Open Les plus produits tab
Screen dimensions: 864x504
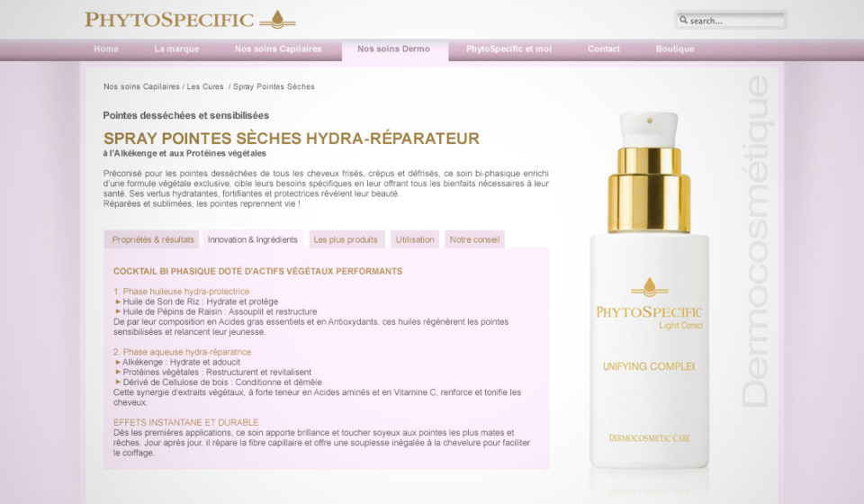pyautogui.click(x=346, y=239)
